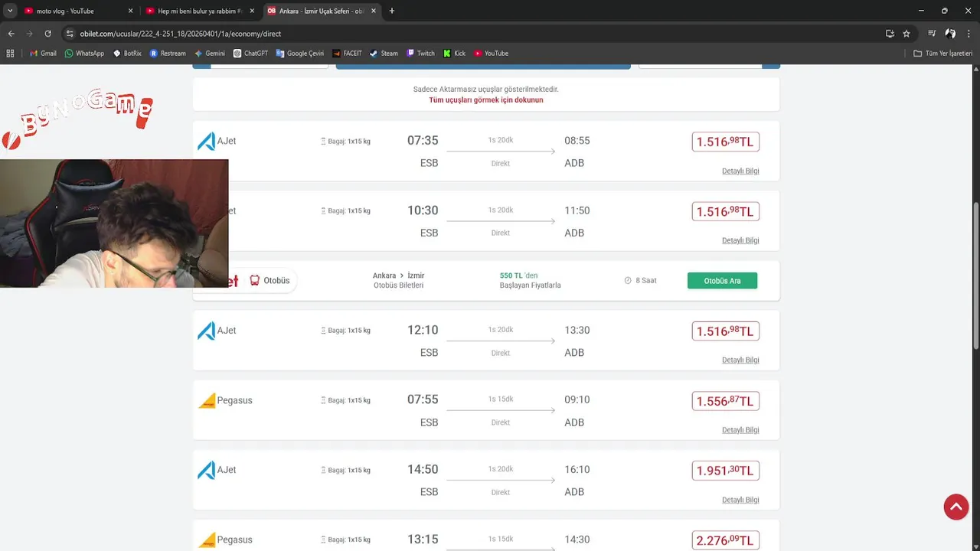Screen dimensions: 980x551
Task: Click the address bar URL field
Action: click(475, 34)
